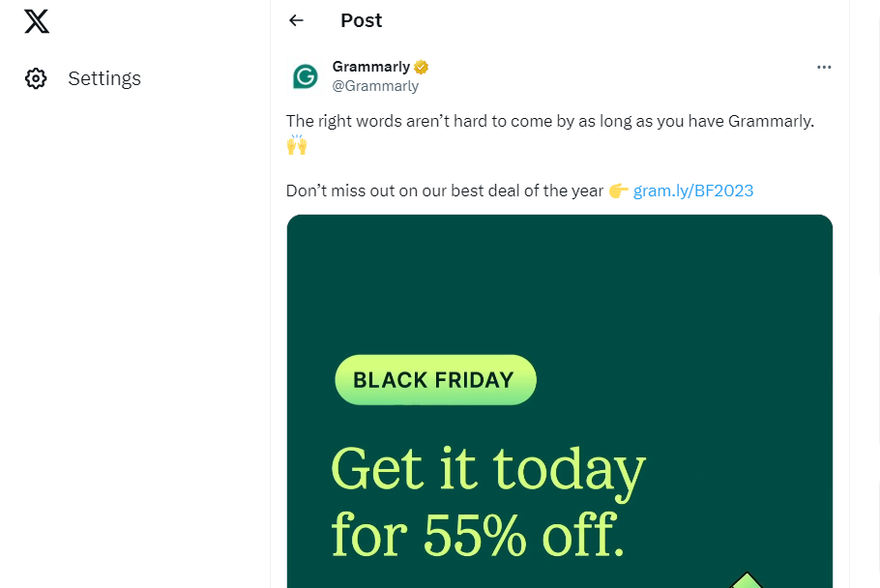Open Settings via the gear icon
The height and width of the screenshot is (588, 880).
click(36, 78)
